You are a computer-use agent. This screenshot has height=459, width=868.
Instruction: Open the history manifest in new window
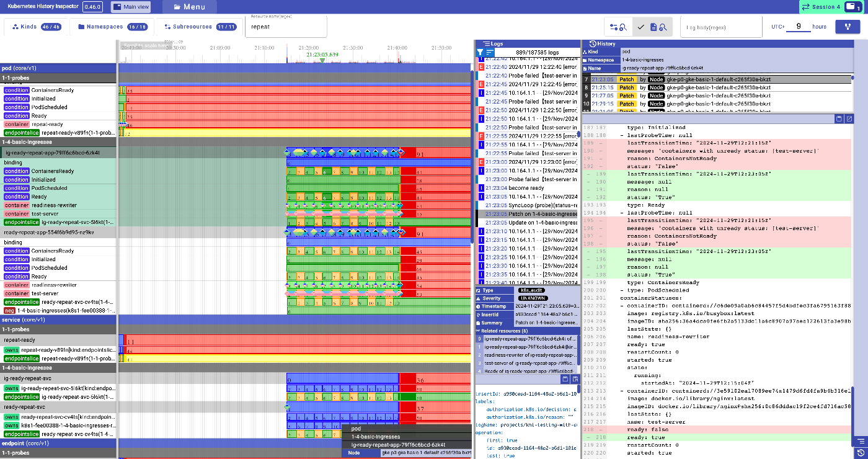point(849,118)
